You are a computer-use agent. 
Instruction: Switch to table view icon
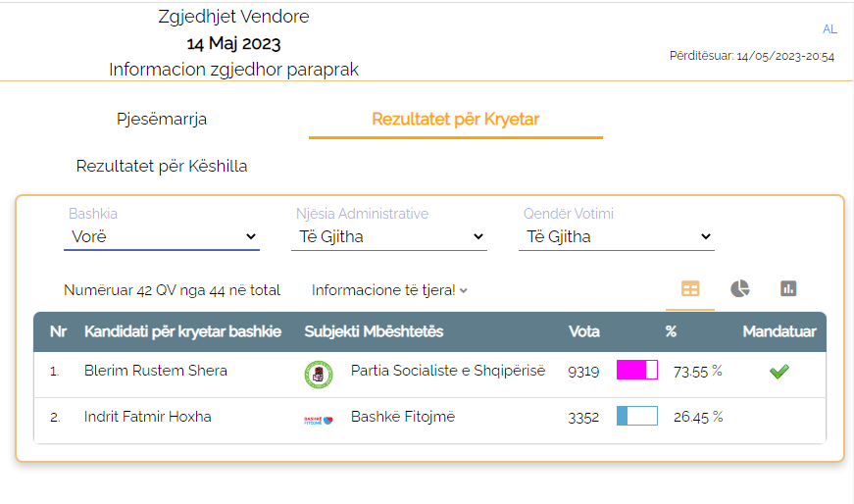tap(690, 289)
